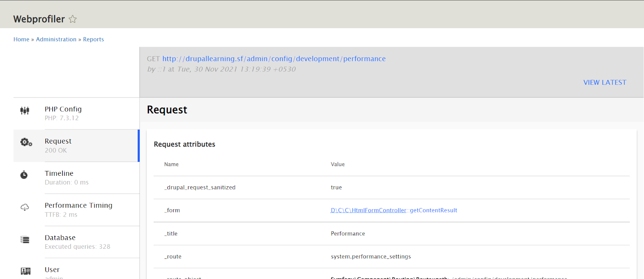Image resolution: width=644 pixels, height=279 pixels.
Task: Switch to Performance Timing panel
Action: (x=76, y=210)
